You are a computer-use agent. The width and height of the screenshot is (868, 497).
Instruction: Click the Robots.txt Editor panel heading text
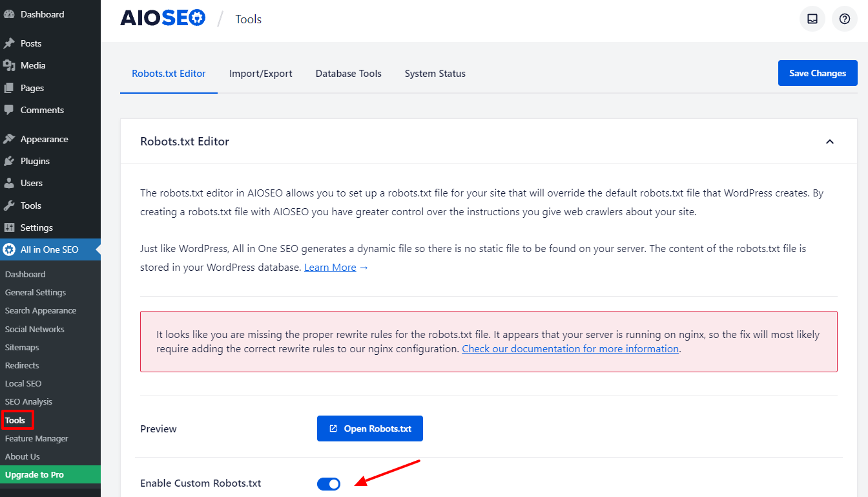[185, 142]
